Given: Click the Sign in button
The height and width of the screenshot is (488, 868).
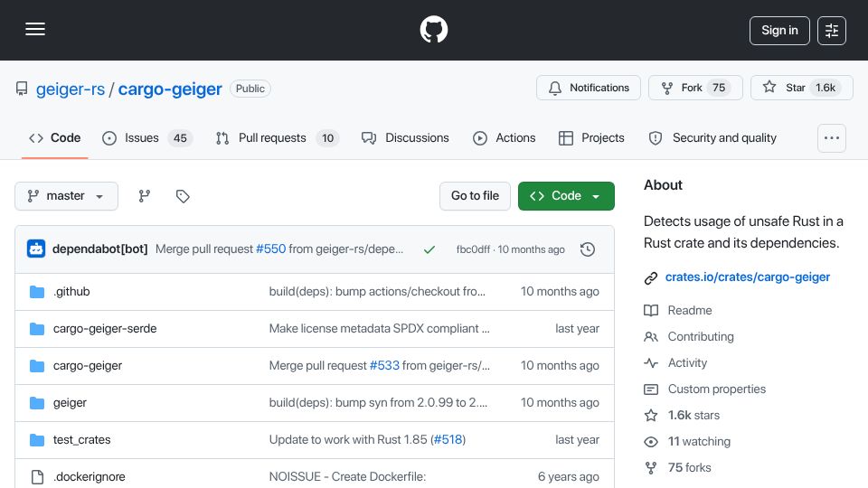Looking at the screenshot, I should click(x=779, y=31).
